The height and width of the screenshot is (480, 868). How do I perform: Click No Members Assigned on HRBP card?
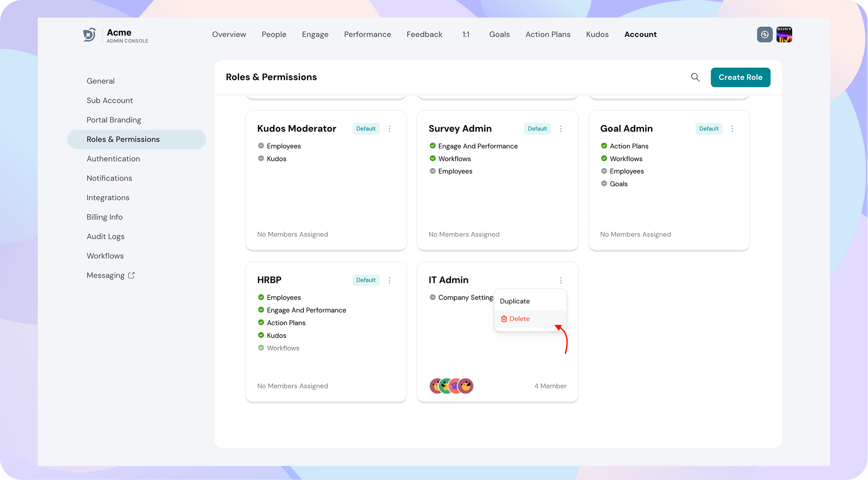(x=293, y=386)
